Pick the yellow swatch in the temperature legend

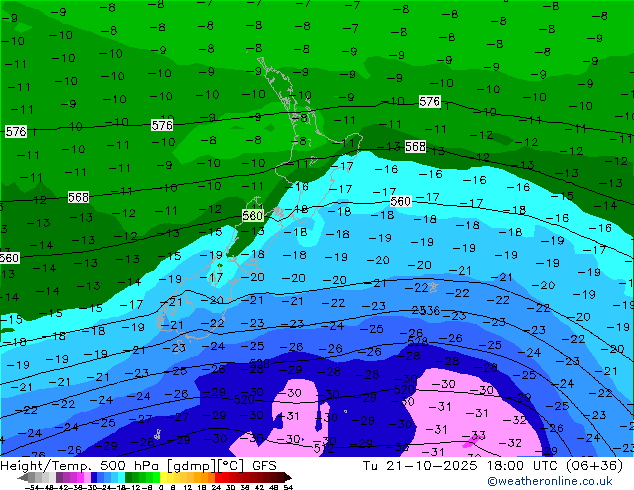[x=163, y=477]
